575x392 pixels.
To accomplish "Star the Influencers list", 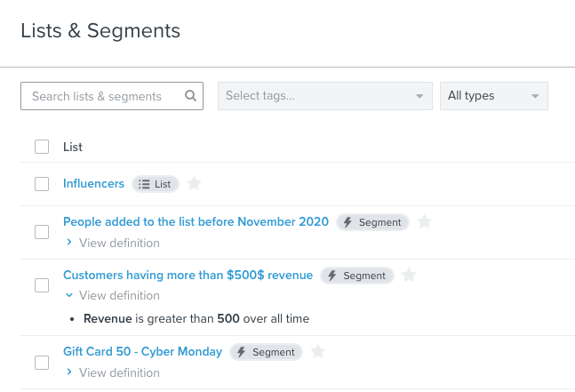I will coord(194,184).
